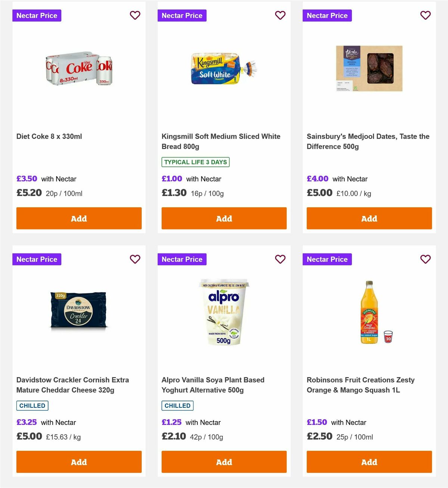The image size is (448, 488).
Task: Add Diet Coke 8 x 330ml to basket
Action: tap(79, 218)
